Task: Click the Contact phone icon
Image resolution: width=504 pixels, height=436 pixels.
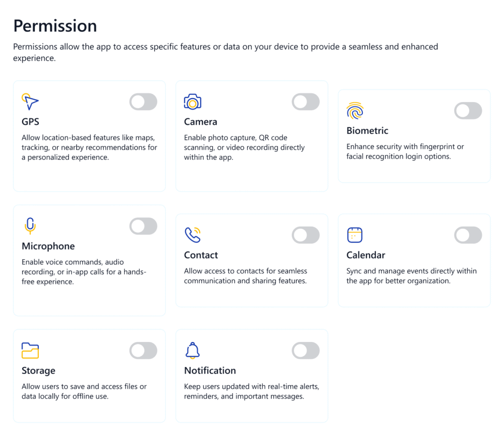Action: pyautogui.click(x=192, y=235)
